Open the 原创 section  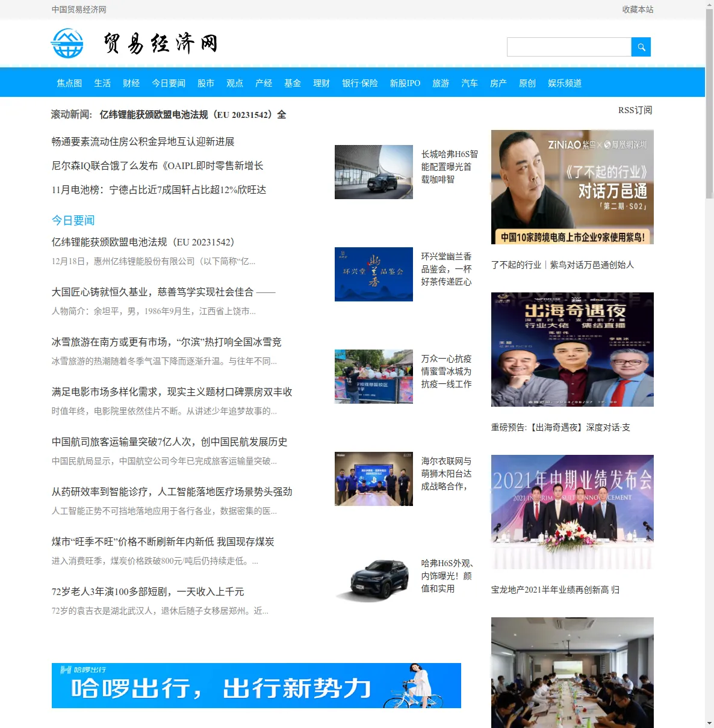(527, 83)
